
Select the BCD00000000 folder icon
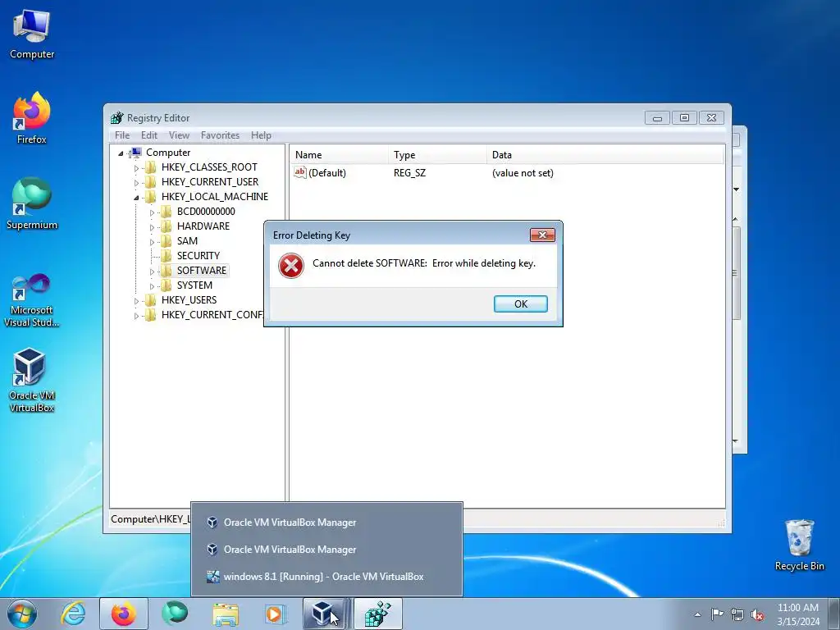(x=167, y=212)
